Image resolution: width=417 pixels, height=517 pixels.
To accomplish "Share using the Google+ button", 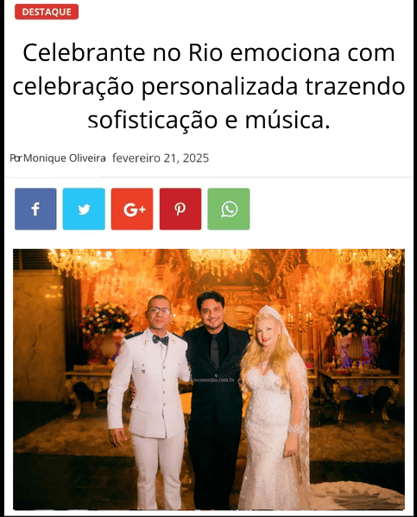I will pos(132,209).
